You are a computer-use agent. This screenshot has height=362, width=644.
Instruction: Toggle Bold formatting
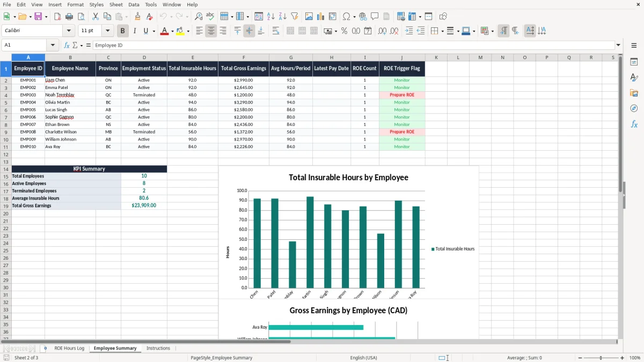[x=123, y=31]
